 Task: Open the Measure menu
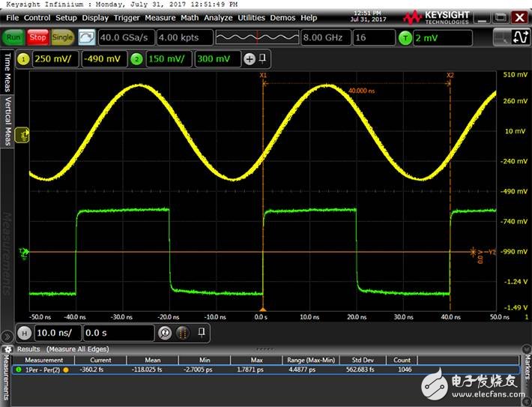point(160,18)
